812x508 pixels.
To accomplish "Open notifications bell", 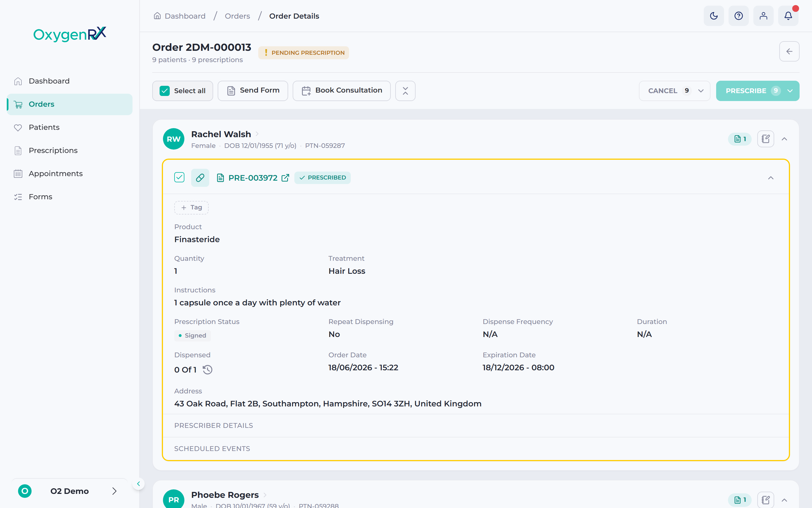I will [x=788, y=16].
